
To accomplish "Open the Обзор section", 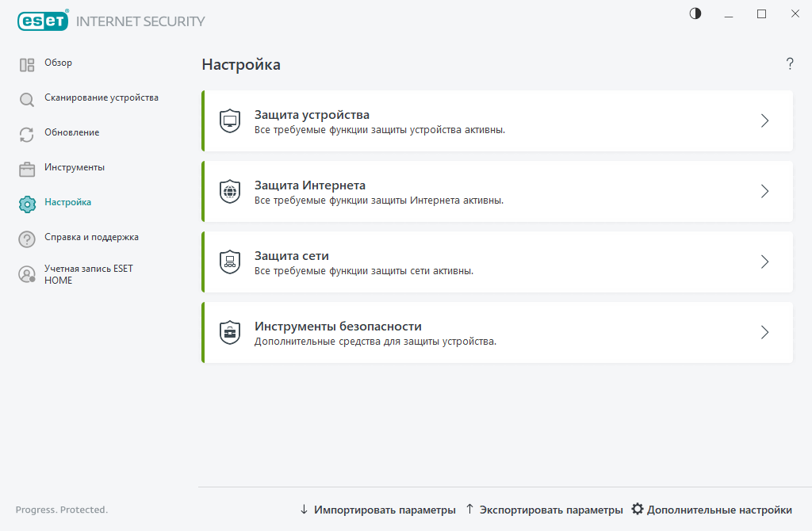I will [x=58, y=63].
